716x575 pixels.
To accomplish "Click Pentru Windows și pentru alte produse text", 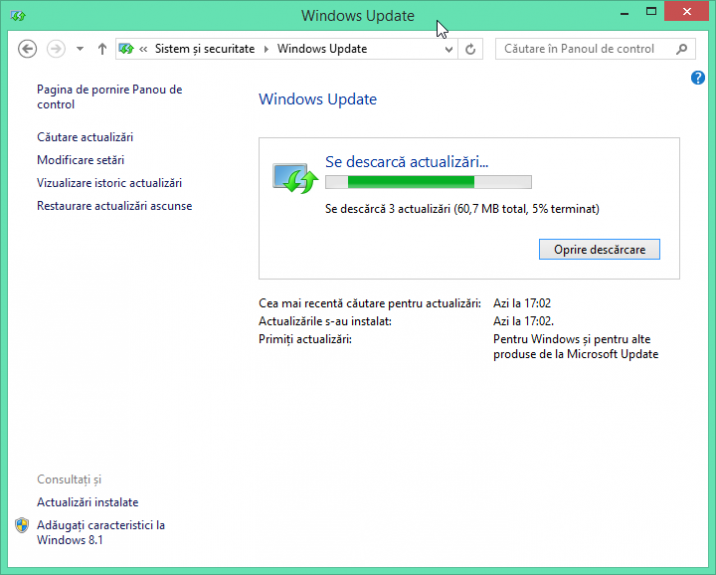I will (x=575, y=347).
